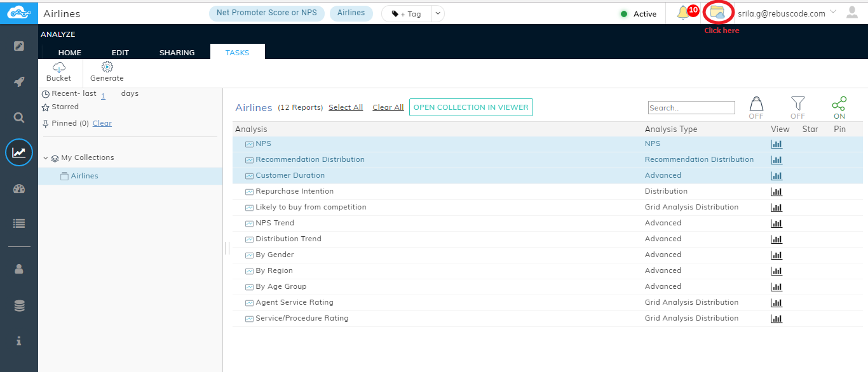This screenshot has width=868, height=372.
Task: View chart for By Region report
Action: (776, 271)
